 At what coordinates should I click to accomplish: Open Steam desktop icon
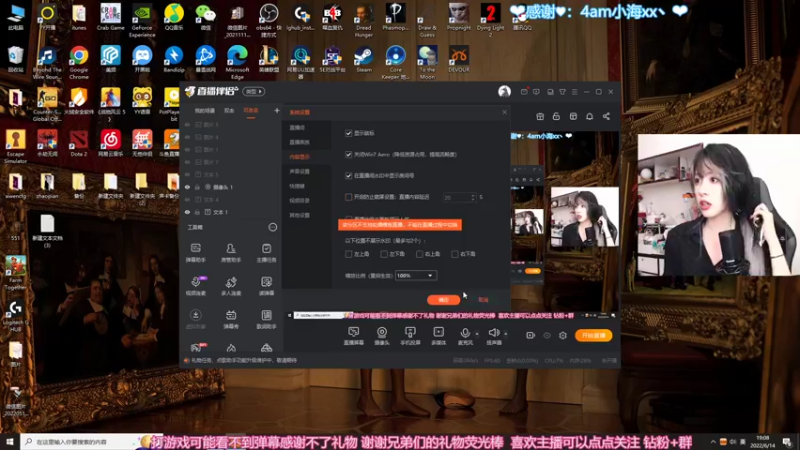pyautogui.click(x=364, y=59)
